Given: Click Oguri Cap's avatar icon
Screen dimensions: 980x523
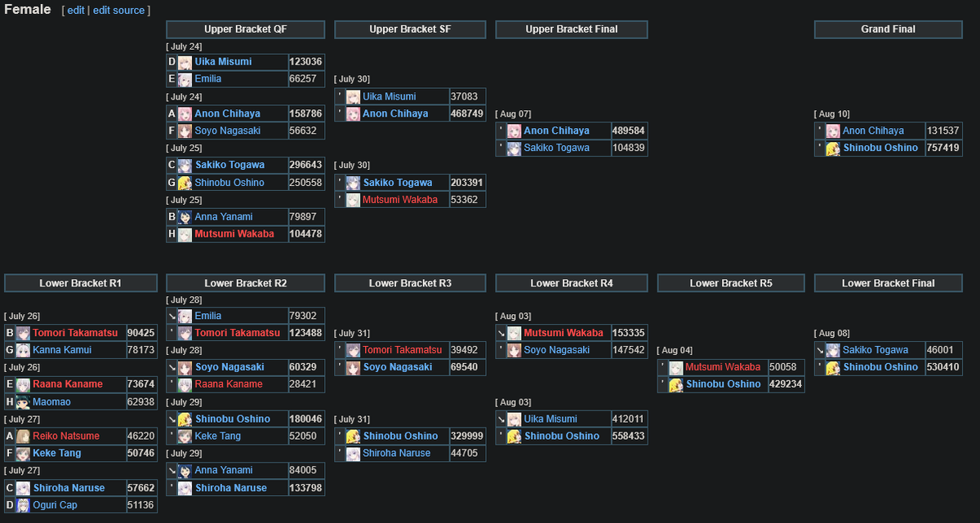Looking at the screenshot, I should [24, 505].
